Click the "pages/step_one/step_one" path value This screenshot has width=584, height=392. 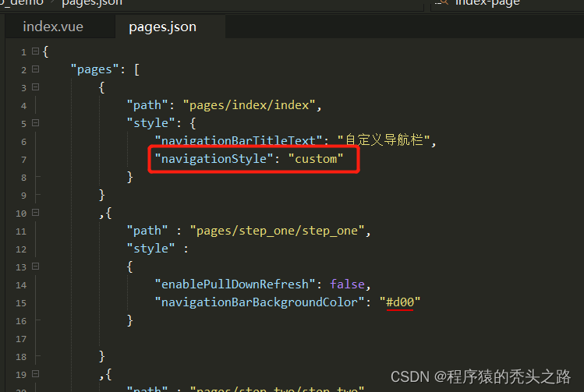coord(277,231)
